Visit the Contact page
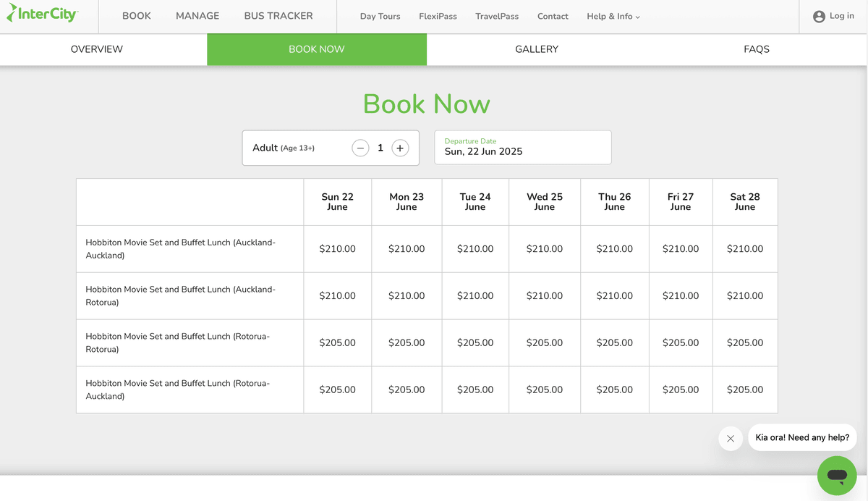The height and width of the screenshot is (501, 868). tap(553, 16)
